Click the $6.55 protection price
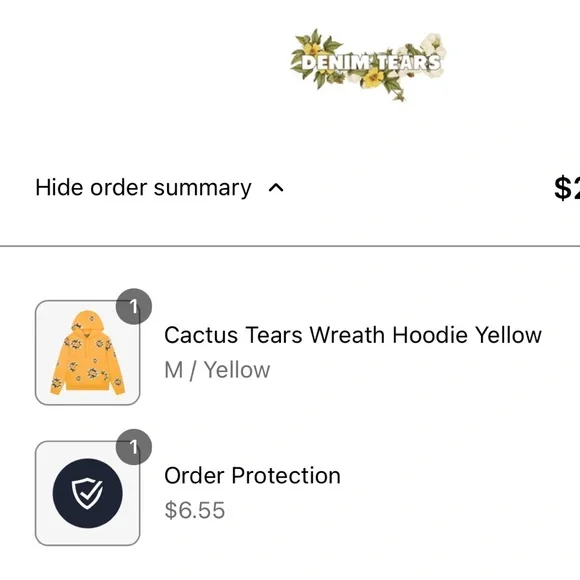The height and width of the screenshot is (580, 580). pos(195,510)
